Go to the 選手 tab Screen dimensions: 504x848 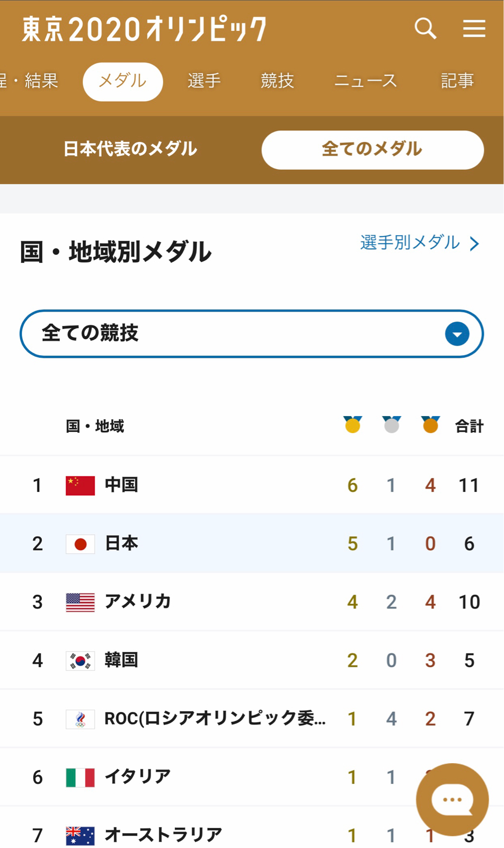point(204,81)
